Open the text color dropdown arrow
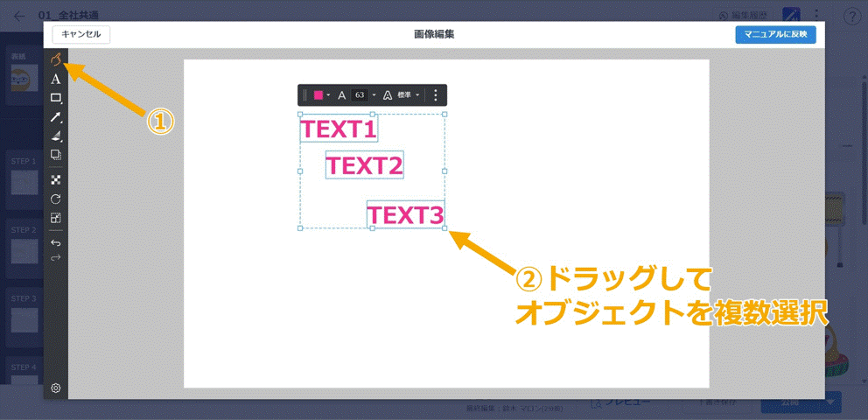868x420 pixels. click(x=328, y=95)
